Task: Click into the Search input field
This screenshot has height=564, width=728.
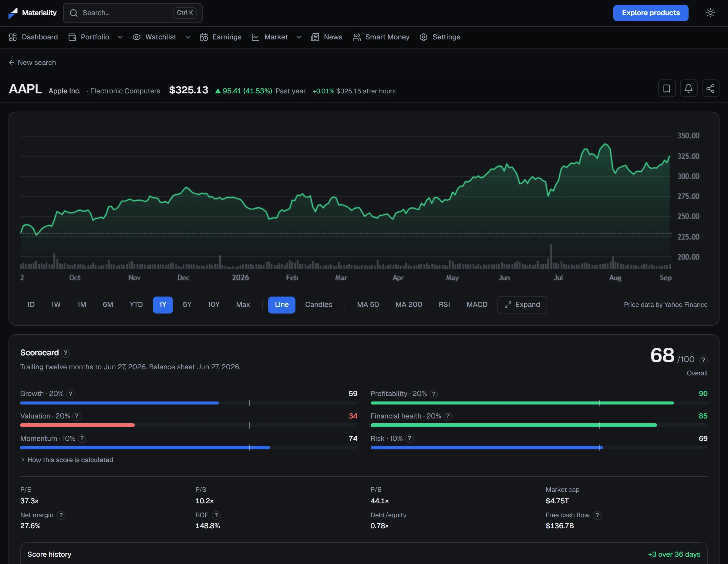Action: click(133, 13)
